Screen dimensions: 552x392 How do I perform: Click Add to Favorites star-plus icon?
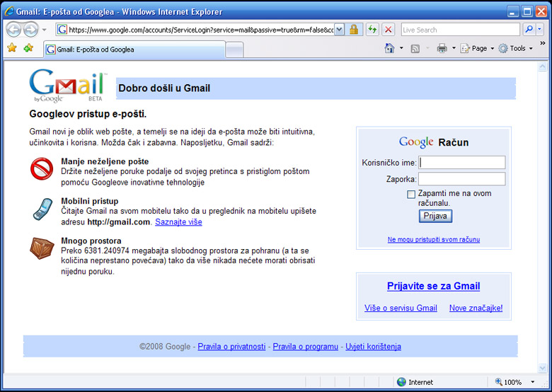click(x=28, y=48)
